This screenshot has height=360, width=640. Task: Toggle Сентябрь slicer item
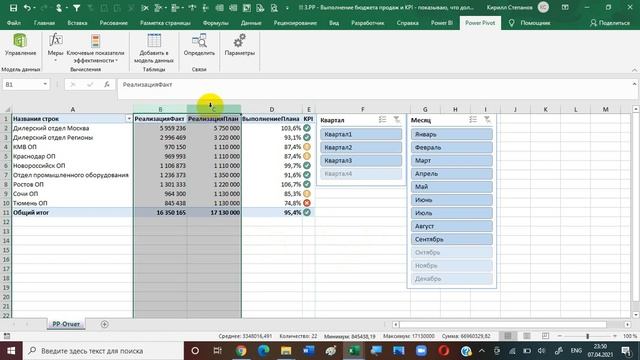pos(451,239)
